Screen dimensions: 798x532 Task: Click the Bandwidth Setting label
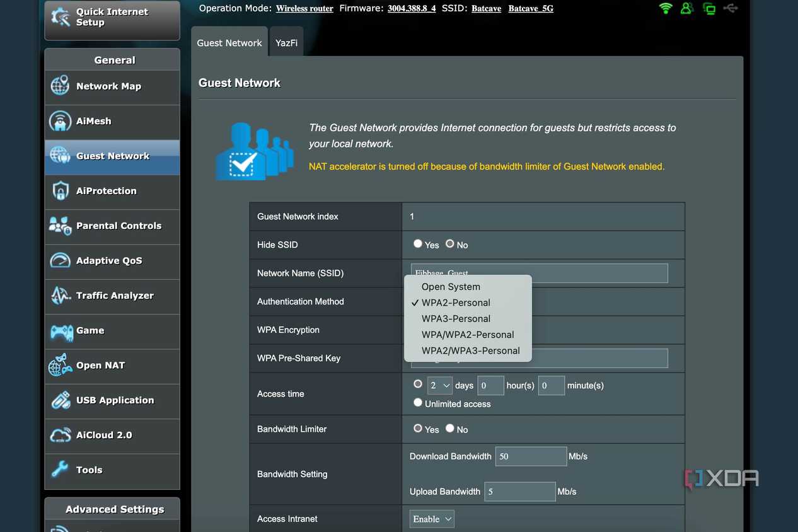tap(292, 474)
